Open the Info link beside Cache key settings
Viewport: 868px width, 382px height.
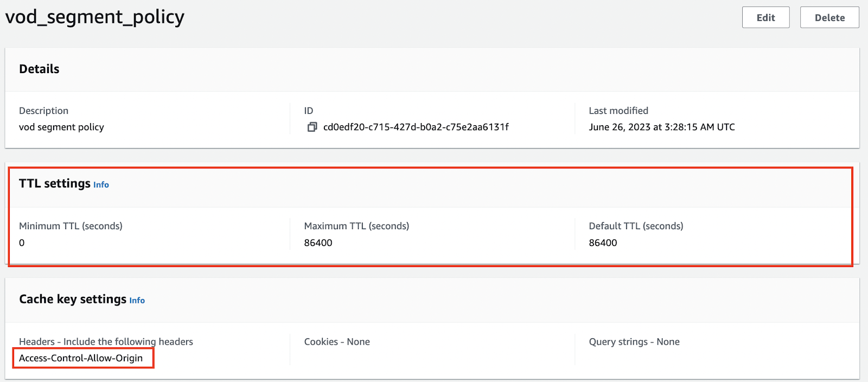coord(137,301)
